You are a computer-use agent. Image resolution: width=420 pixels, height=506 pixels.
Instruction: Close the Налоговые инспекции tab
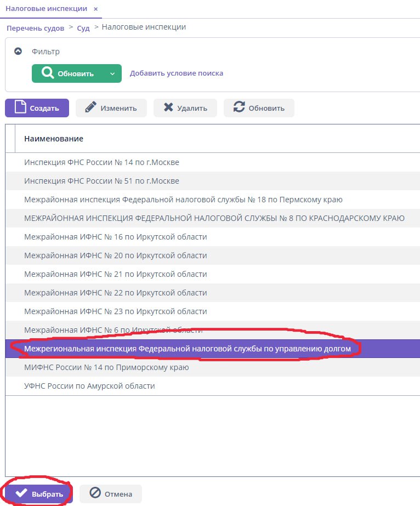(x=96, y=9)
